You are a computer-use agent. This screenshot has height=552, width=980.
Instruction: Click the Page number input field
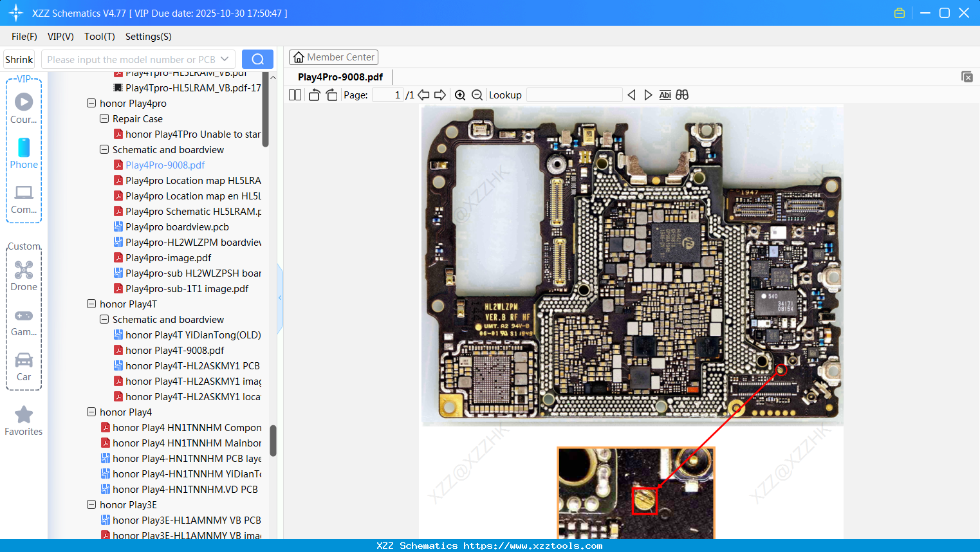(388, 95)
